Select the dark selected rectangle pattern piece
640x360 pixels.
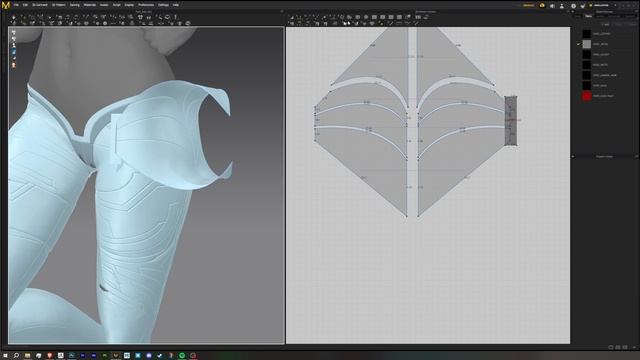point(511,121)
